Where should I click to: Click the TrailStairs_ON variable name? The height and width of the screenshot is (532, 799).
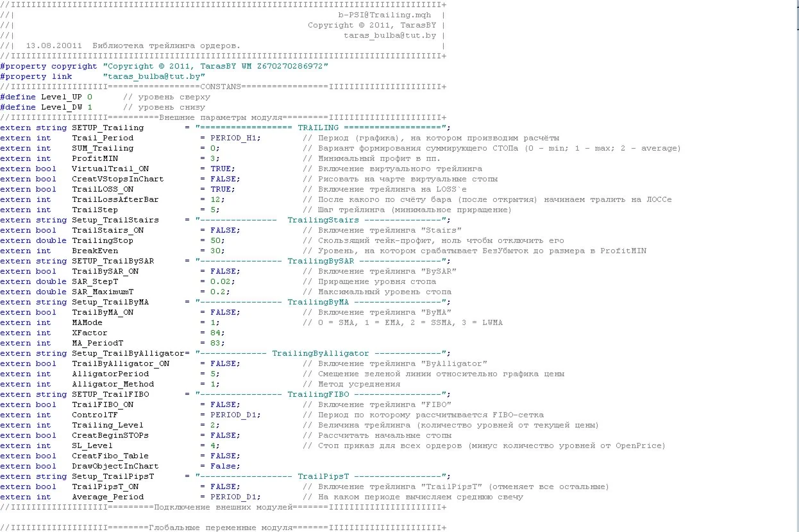tap(108, 230)
